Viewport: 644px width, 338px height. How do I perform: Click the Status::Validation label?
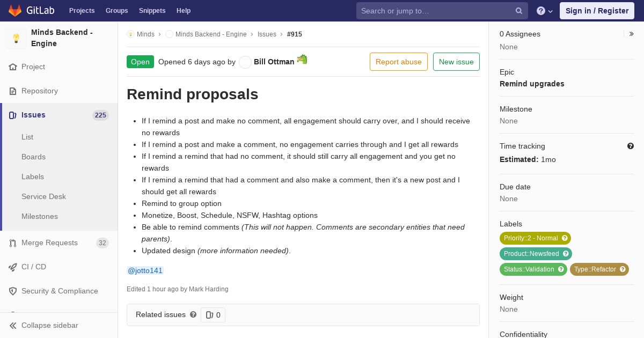click(533, 269)
